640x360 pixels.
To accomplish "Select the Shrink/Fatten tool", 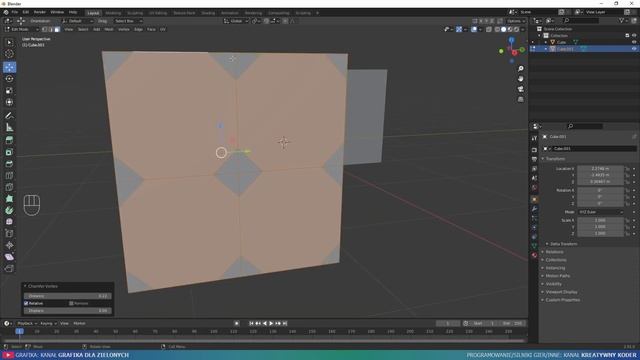I will pyautogui.click(x=9, y=245).
